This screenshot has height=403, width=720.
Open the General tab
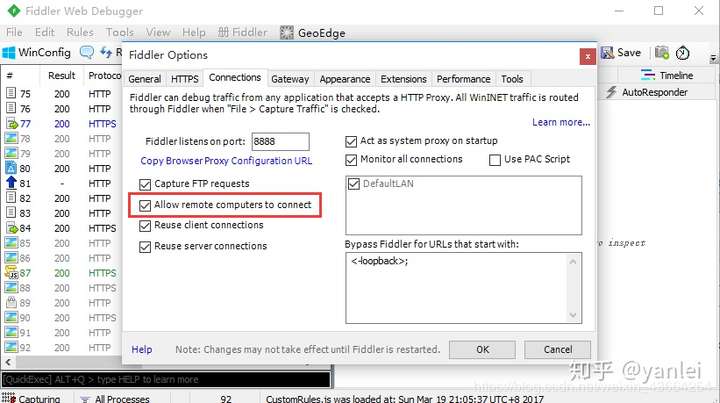click(x=145, y=79)
